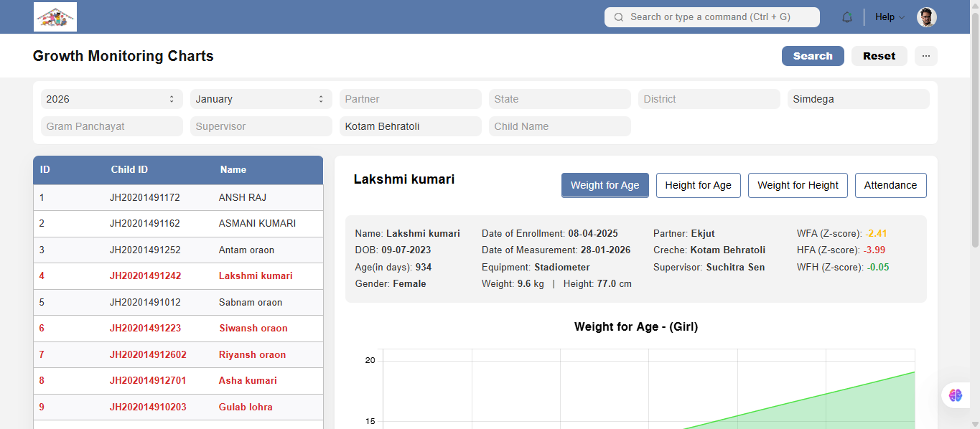980x429 pixels.
Task: Focus the Child Name filter field
Action: click(x=560, y=126)
